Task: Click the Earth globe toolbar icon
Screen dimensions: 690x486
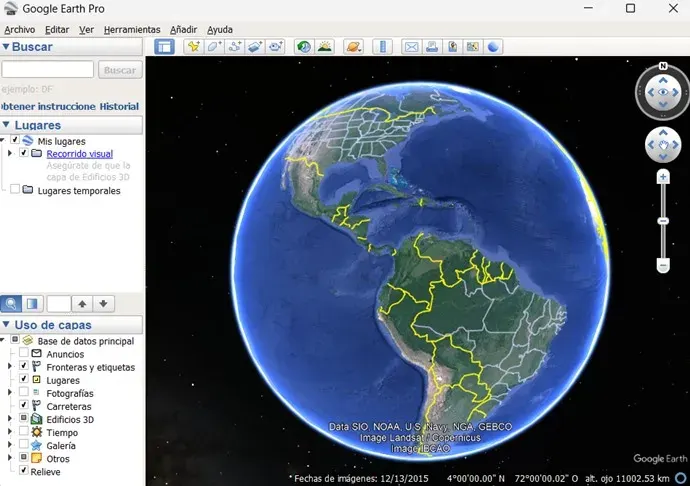Action: [493, 47]
